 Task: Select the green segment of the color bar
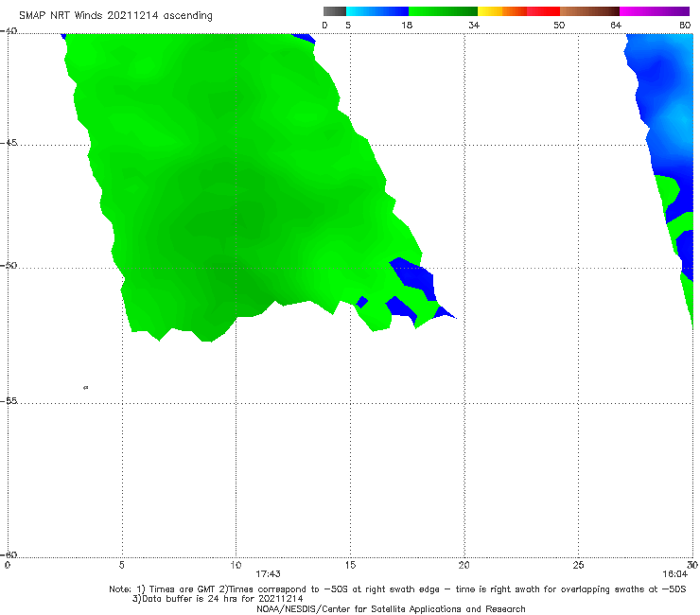(x=443, y=11)
